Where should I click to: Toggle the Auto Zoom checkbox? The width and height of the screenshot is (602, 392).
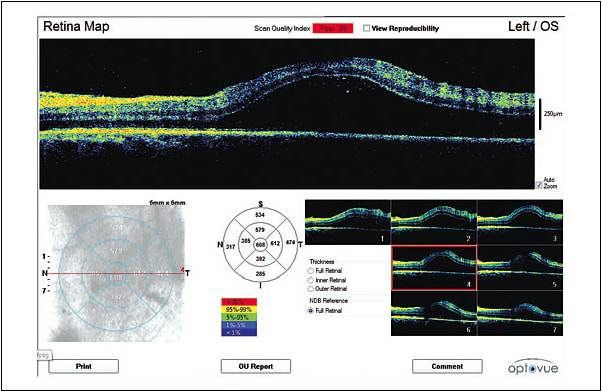539,185
